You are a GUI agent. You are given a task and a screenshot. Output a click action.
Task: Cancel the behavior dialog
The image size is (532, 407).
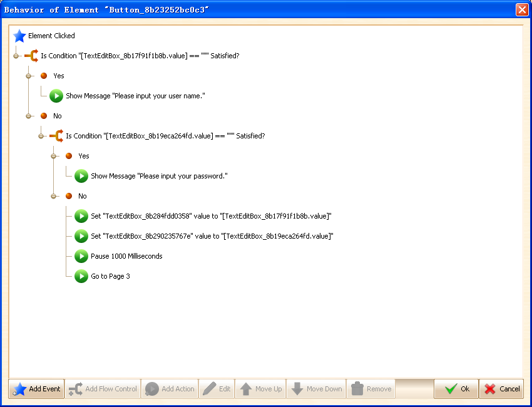tap(502, 389)
